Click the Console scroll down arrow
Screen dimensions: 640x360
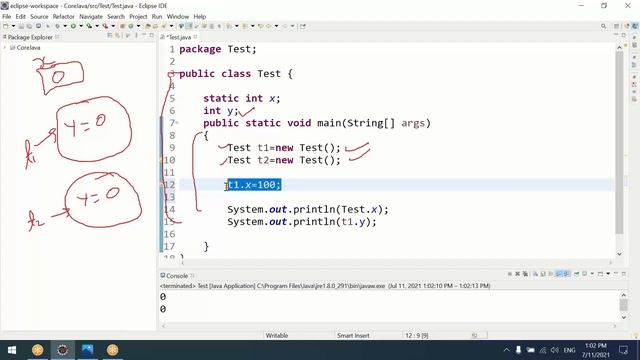click(x=623, y=317)
